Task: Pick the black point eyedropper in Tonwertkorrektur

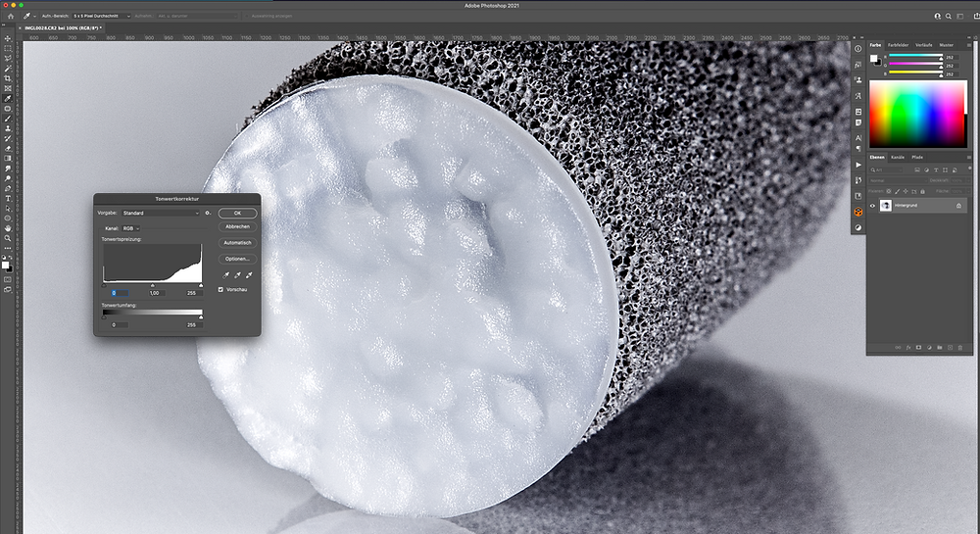Action: click(225, 274)
